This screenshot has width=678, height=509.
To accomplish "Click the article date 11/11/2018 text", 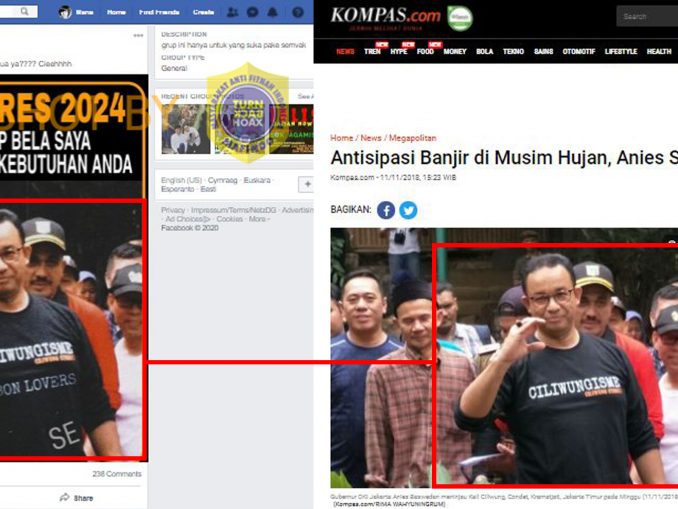I will tap(418, 177).
